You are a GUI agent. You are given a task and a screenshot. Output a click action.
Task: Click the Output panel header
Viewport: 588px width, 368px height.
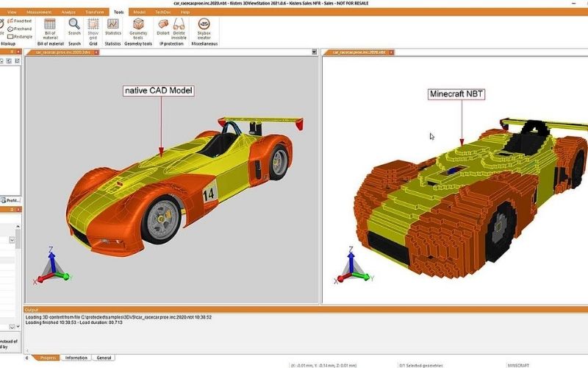point(306,310)
